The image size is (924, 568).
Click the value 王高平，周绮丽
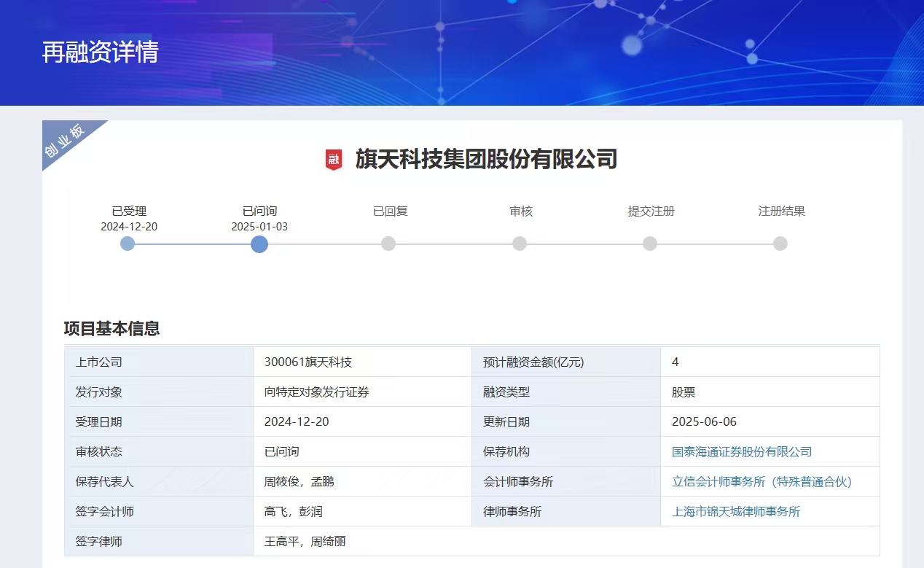pyautogui.click(x=305, y=542)
